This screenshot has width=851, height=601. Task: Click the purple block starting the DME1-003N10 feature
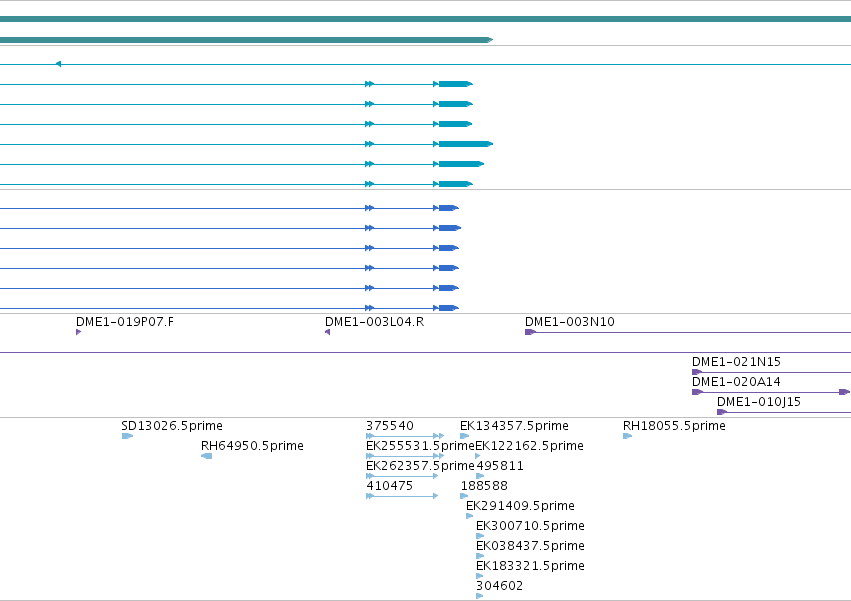530,332
